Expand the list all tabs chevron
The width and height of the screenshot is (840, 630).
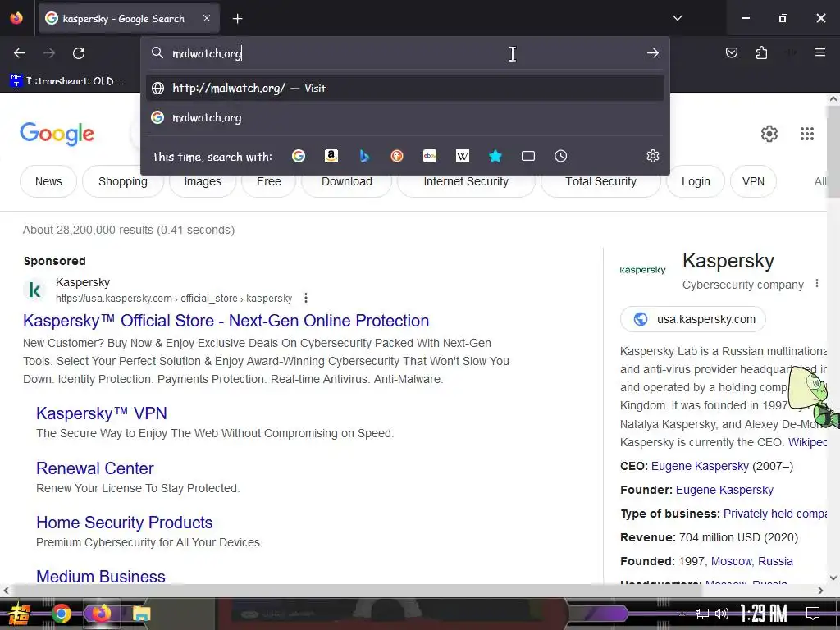click(x=677, y=18)
